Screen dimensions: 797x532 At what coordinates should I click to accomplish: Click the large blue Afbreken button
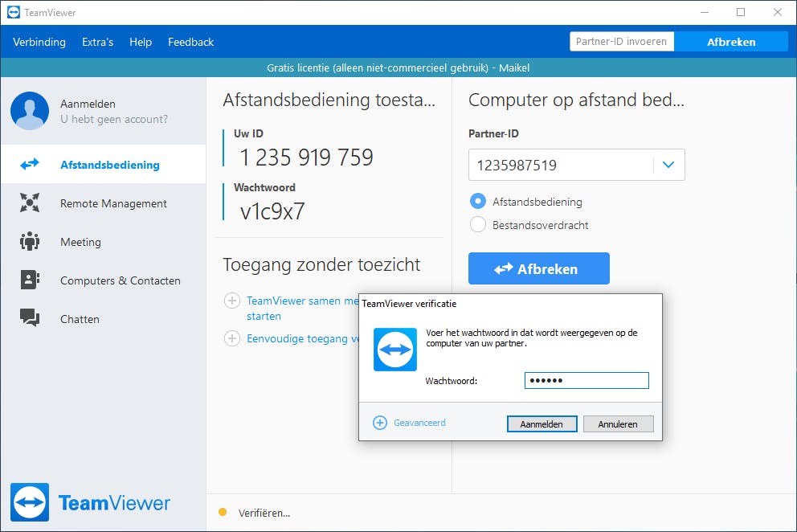(x=539, y=268)
